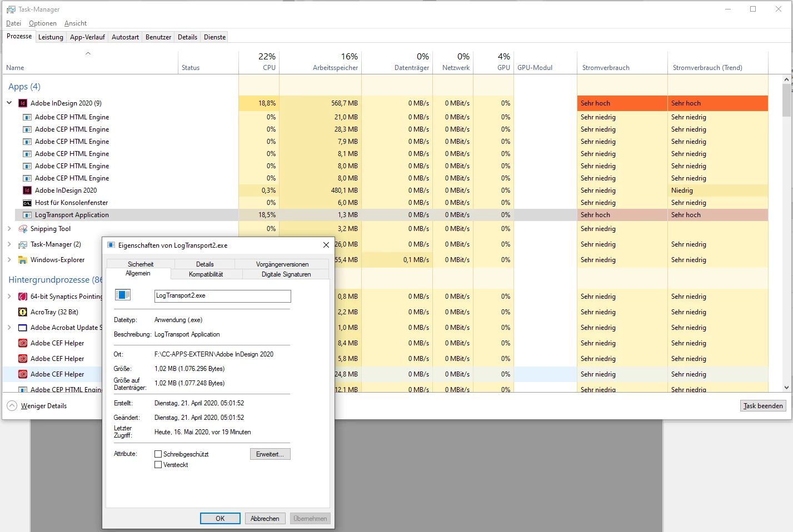The image size is (793, 532).
Task: Click the vertical scrollbar thumb
Action: [786, 100]
